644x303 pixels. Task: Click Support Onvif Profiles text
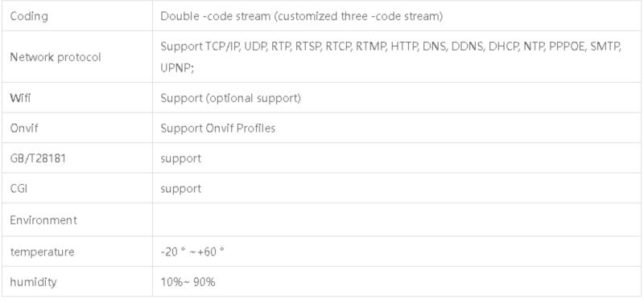point(217,128)
